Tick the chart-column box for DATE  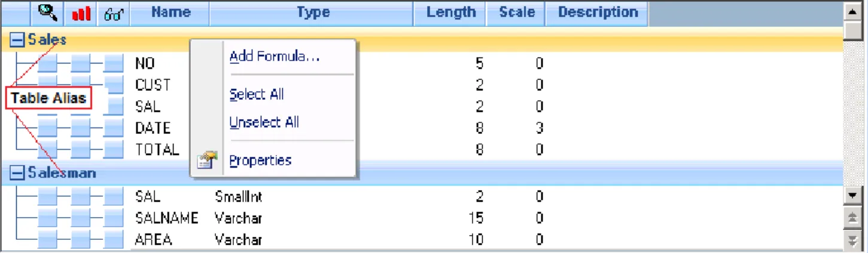click(80, 127)
